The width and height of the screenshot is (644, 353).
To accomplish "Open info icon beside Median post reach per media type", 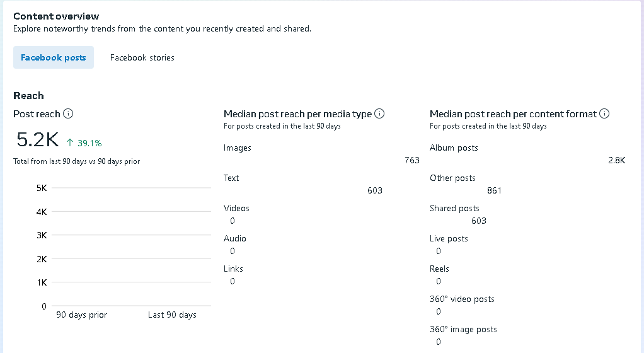I will 379,114.
